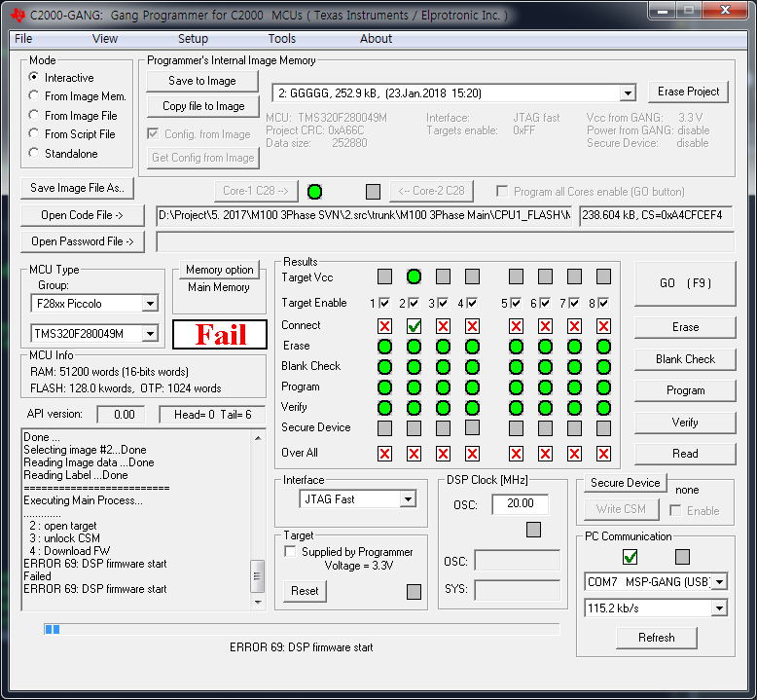
Task: Click Target Vcc green indicator for target 2
Action: (414, 276)
